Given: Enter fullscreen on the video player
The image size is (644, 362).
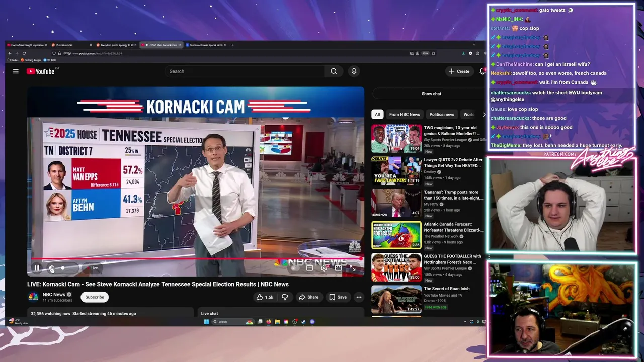Looking at the screenshot, I should pos(353,268).
